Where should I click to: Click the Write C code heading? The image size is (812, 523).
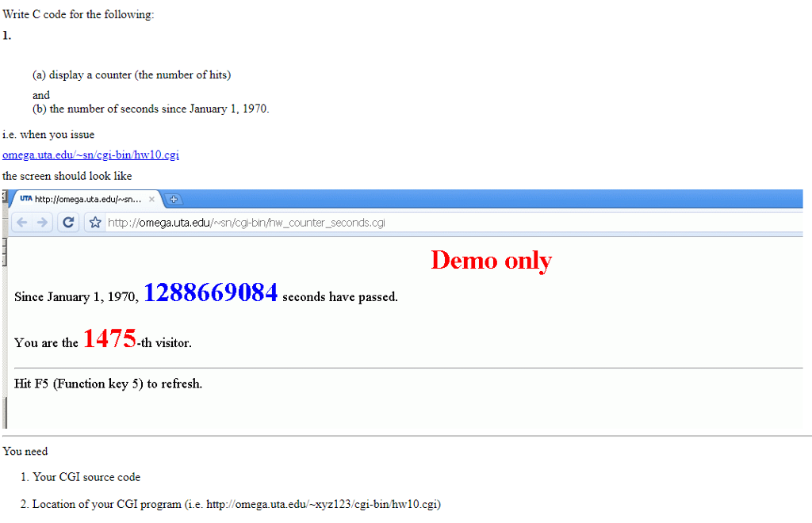click(78, 13)
